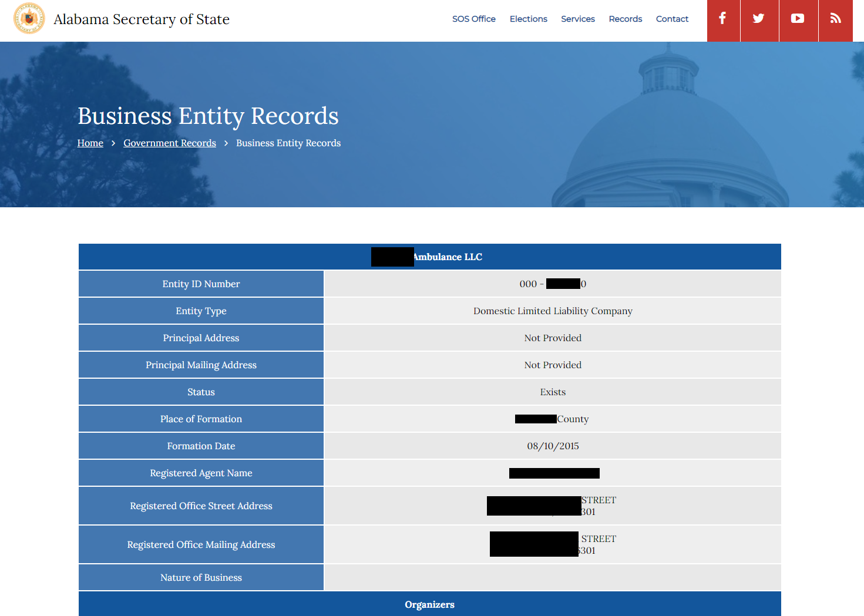Follow the Home breadcrumb link

(x=90, y=143)
